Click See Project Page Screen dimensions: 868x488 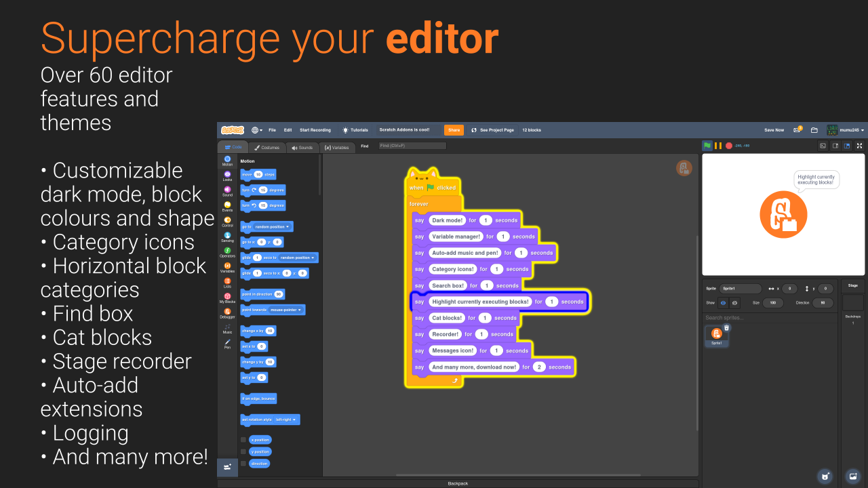tap(493, 130)
